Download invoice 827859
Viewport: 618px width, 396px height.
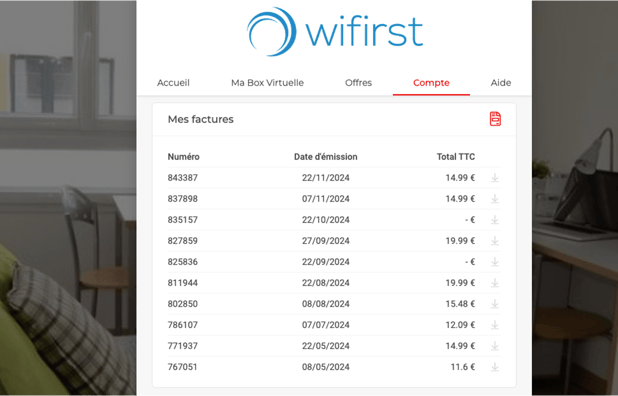495,241
